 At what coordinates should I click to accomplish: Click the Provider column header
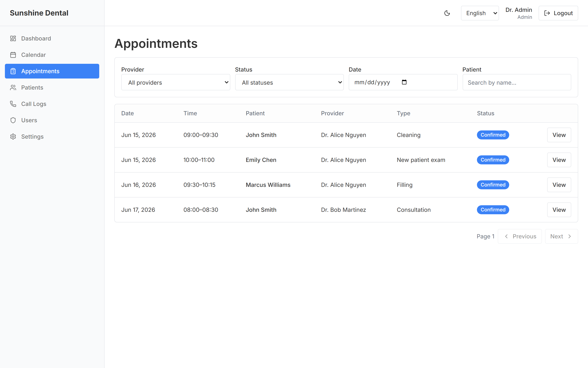click(332, 113)
